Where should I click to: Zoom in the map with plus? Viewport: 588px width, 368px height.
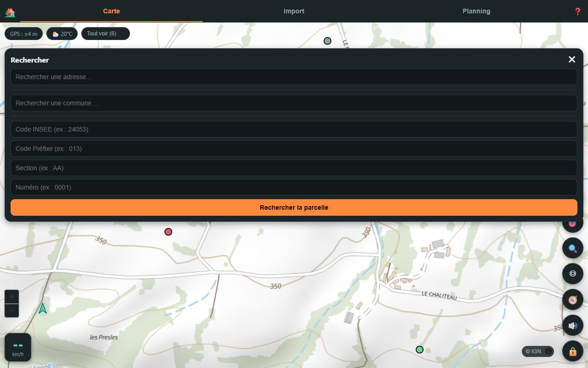(x=12, y=297)
